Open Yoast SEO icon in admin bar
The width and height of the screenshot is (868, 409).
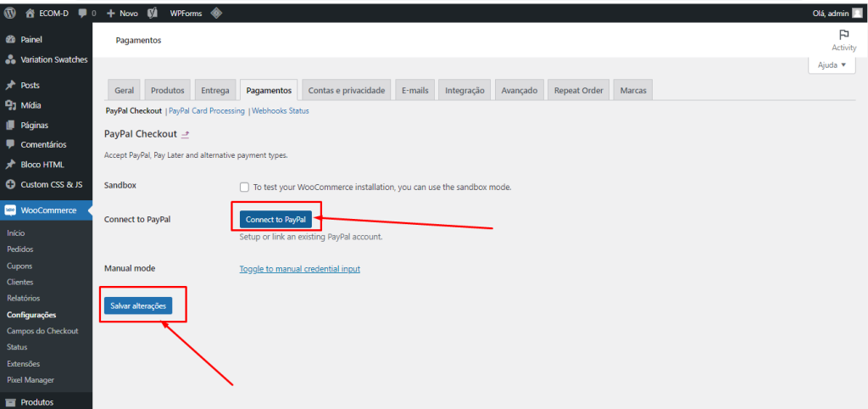(x=153, y=13)
